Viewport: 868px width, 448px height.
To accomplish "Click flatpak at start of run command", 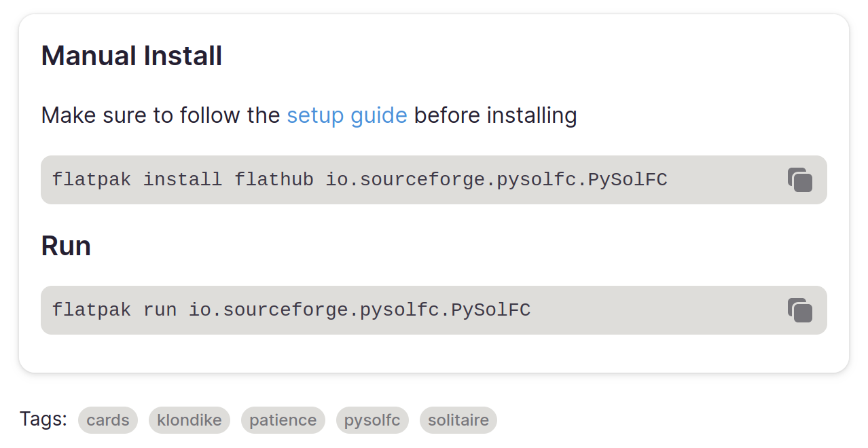I will 92,310.
